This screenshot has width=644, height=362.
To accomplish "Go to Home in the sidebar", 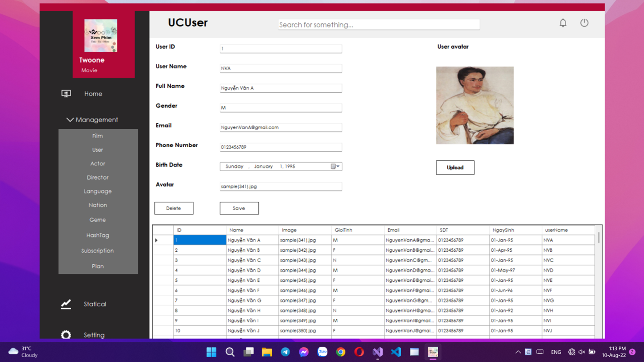I will [x=93, y=94].
